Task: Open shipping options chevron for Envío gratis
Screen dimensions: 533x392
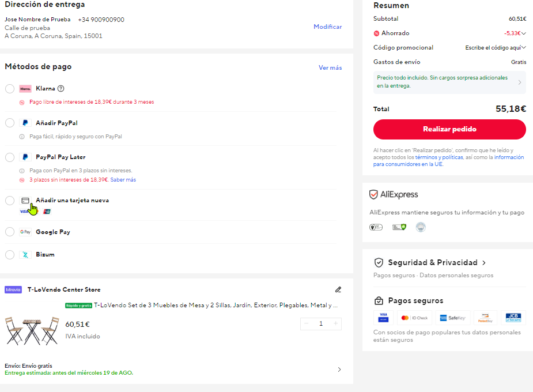Action: [339, 370]
